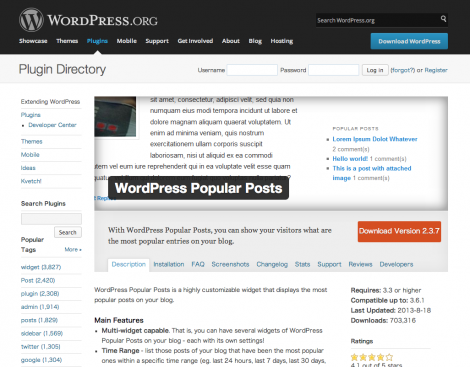
Task: Focus the Username input field
Action: [252, 70]
